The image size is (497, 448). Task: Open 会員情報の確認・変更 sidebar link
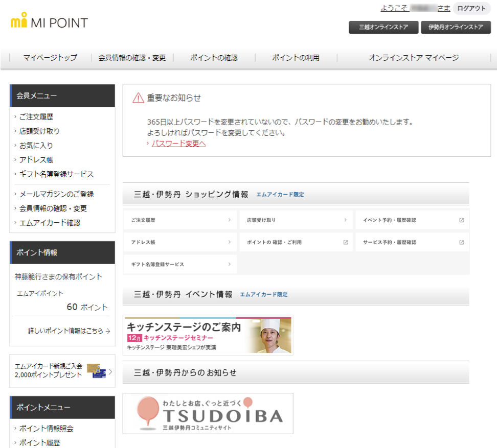click(53, 208)
